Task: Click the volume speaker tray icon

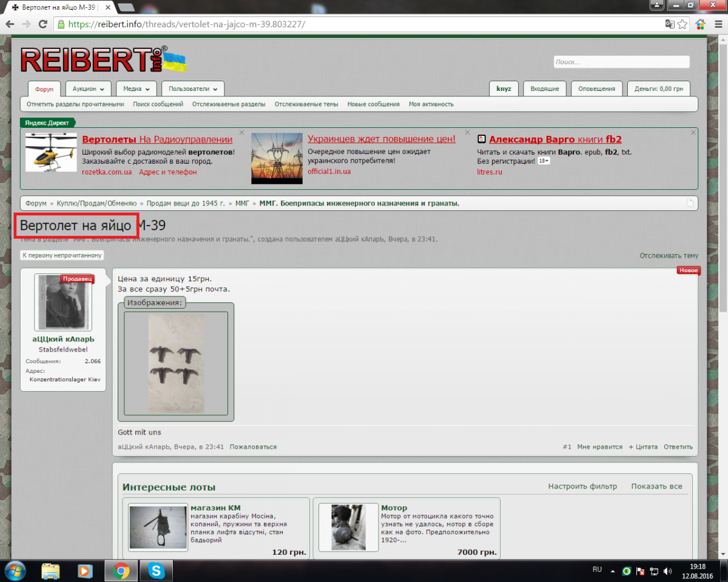Action: click(668, 571)
